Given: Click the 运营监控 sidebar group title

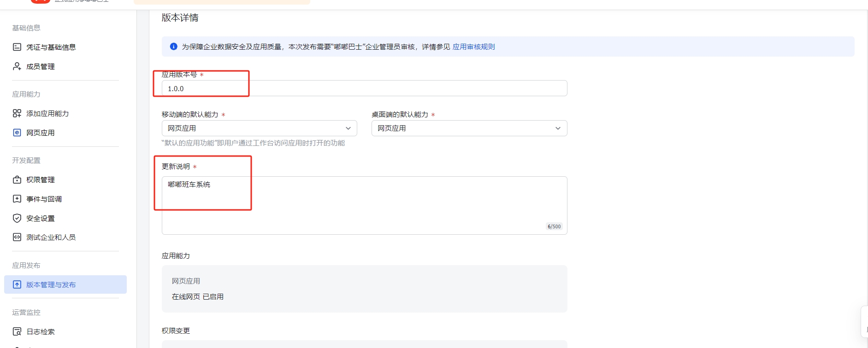Looking at the screenshot, I should [x=26, y=312].
